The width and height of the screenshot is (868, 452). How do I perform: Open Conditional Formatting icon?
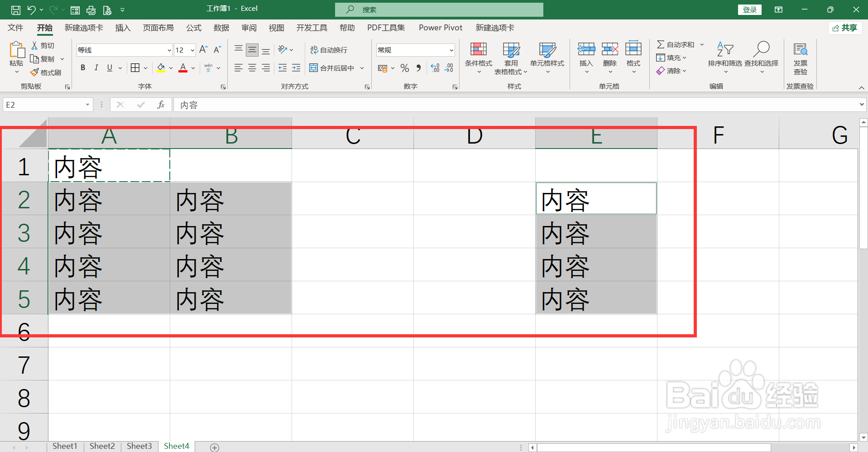coord(479,49)
